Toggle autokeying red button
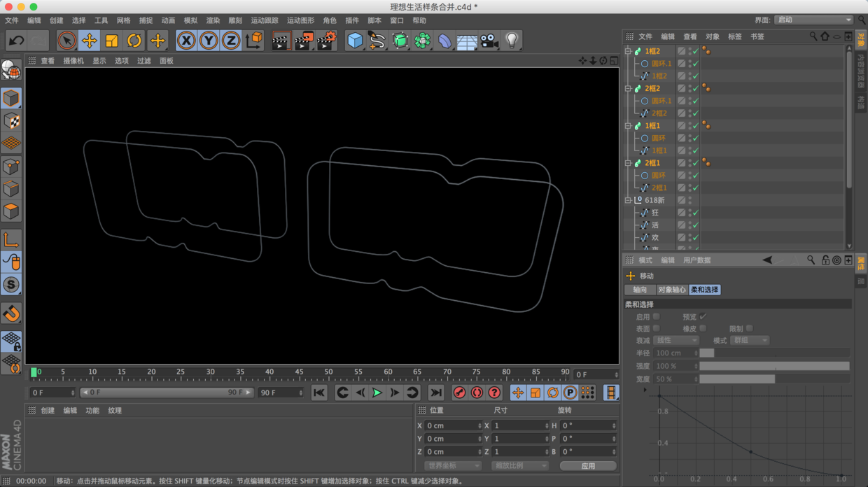Image resolution: width=868 pixels, height=487 pixels. (477, 393)
